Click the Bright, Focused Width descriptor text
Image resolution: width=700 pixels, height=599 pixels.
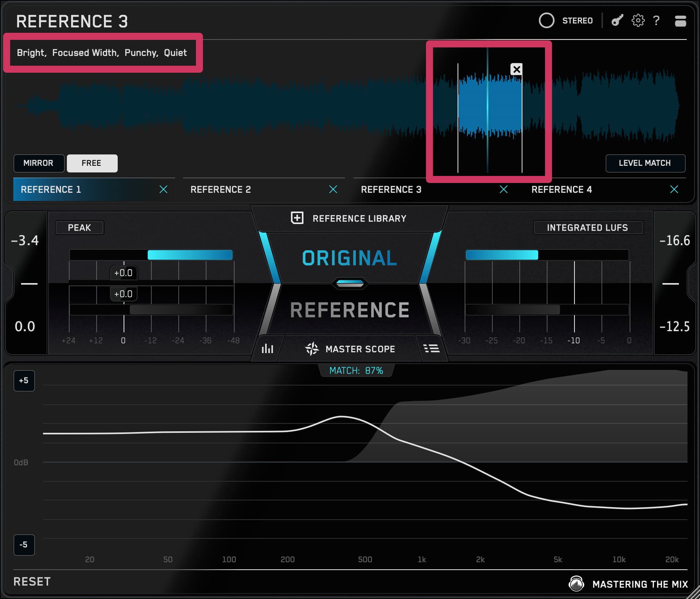click(102, 53)
